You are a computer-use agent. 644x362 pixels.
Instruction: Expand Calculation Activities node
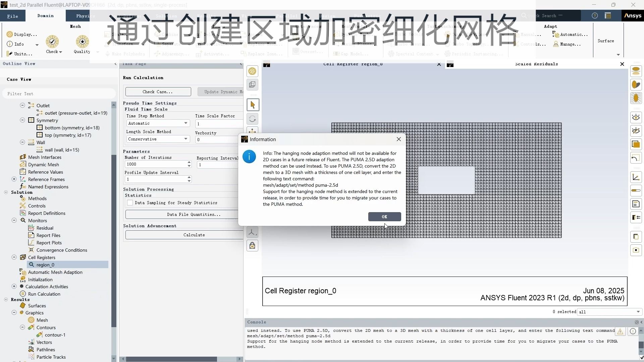point(14,286)
